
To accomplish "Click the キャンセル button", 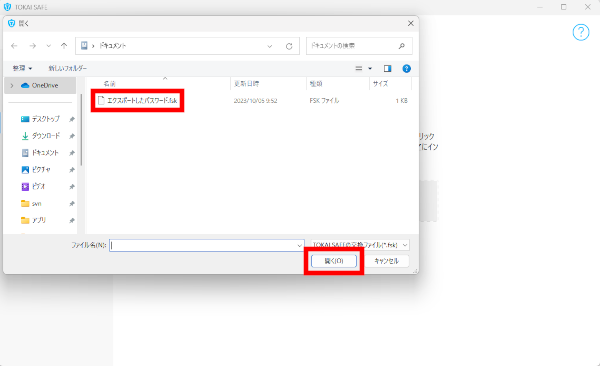I will click(x=386, y=261).
